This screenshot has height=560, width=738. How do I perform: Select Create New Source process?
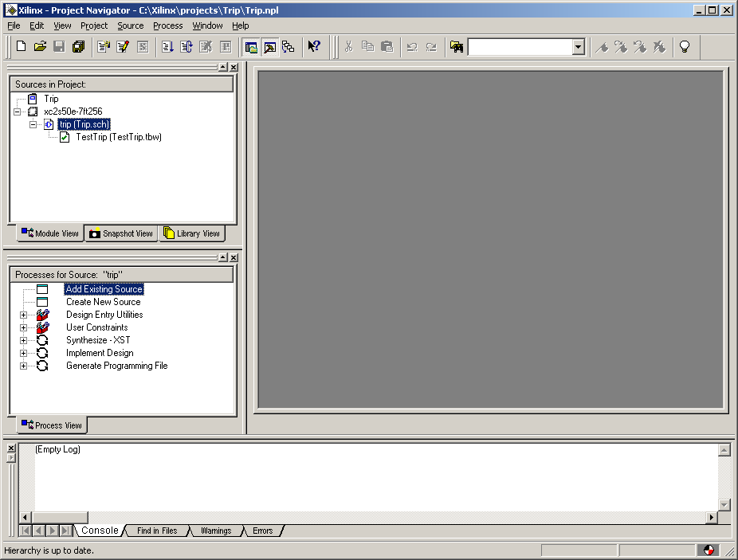tap(103, 302)
